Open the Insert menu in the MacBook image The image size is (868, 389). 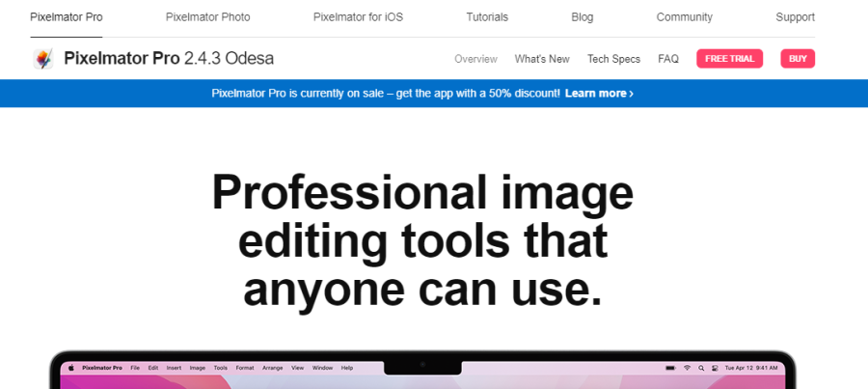[174, 368]
